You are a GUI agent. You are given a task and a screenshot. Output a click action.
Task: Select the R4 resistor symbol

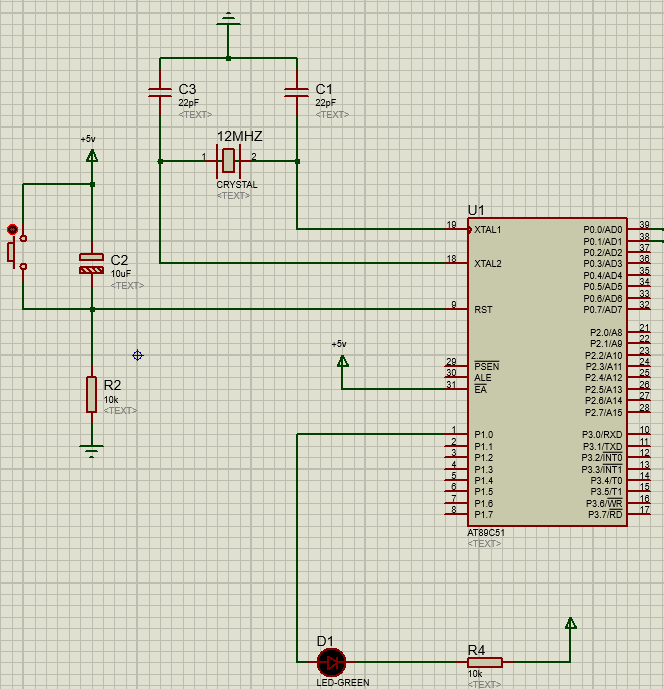tap(485, 661)
